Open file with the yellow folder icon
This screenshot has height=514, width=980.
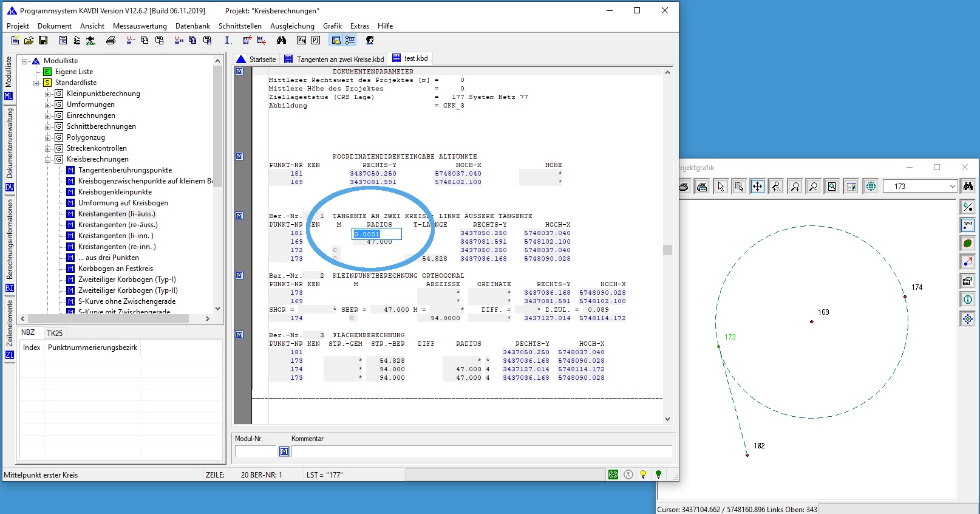tap(29, 40)
